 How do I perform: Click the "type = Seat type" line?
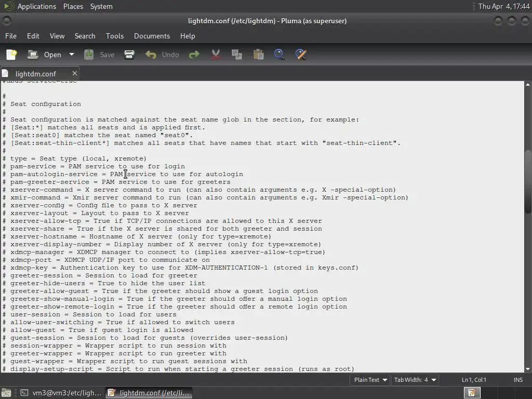click(75, 159)
